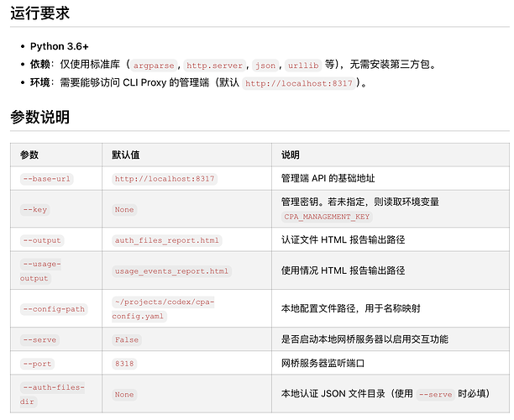Select the Python 3.6+ bullet text
Screen dimensions: 514x420
60,46
